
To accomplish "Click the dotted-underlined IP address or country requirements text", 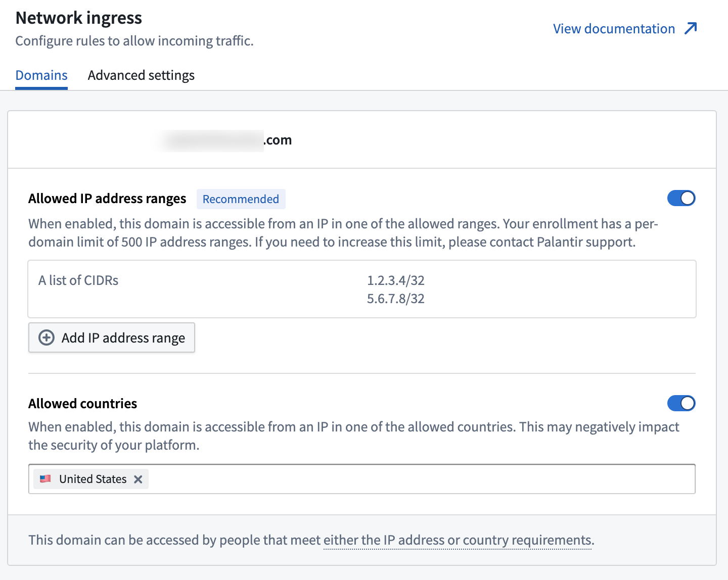I will click(x=459, y=540).
